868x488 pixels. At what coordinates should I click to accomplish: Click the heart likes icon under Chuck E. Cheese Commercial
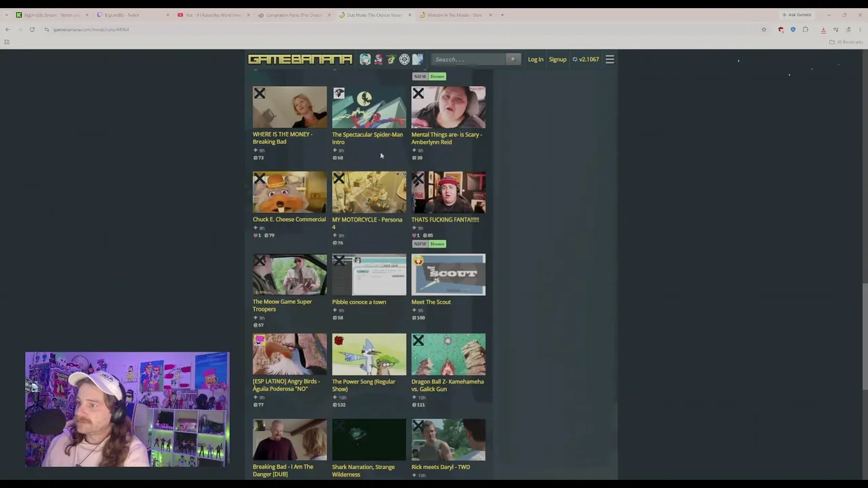(256, 235)
